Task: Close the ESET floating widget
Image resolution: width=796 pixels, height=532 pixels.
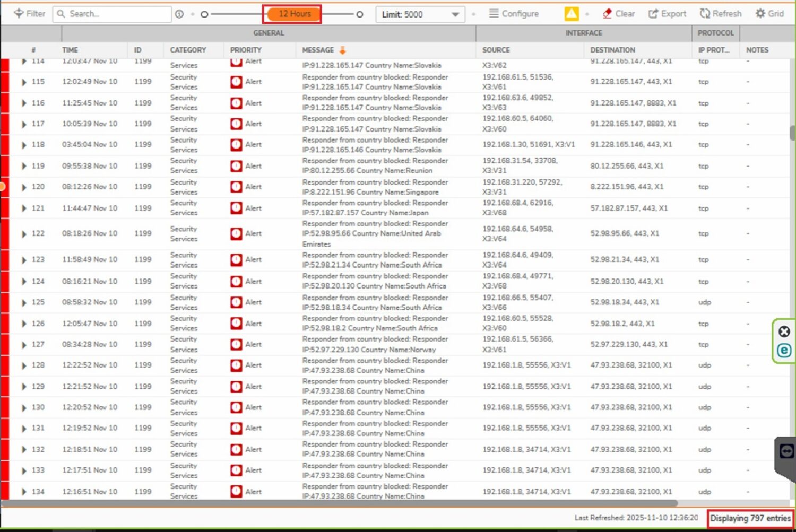Action: coord(784,332)
